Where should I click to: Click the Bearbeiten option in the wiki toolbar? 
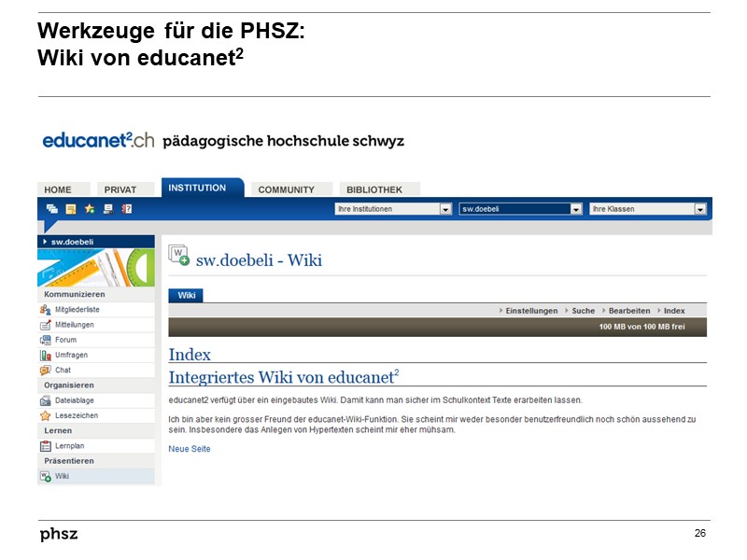627,310
